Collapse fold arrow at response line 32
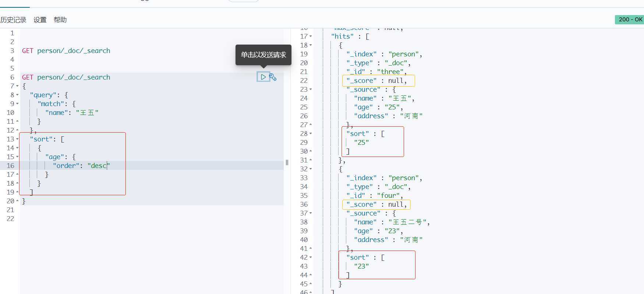 (311, 169)
